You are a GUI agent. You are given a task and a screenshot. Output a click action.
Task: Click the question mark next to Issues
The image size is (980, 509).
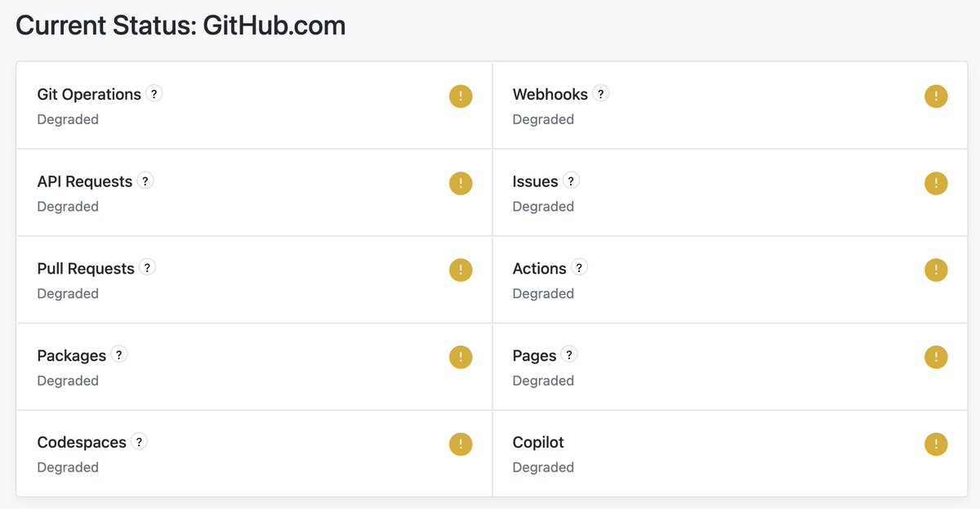[x=571, y=181]
